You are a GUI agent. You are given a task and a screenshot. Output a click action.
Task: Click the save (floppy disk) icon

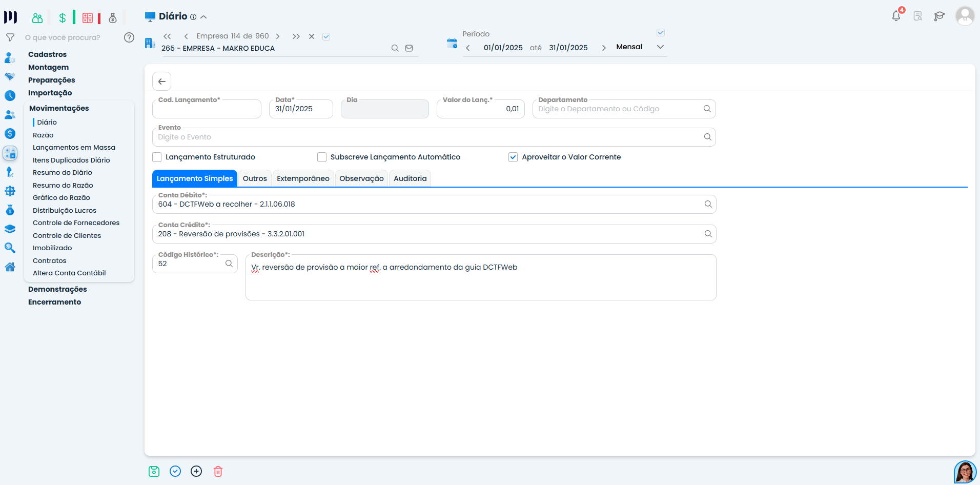point(154,471)
